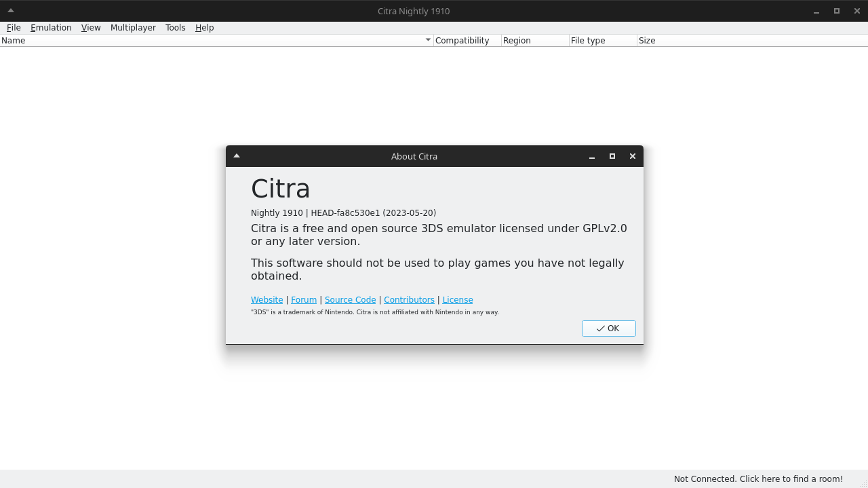The width and height of the screenshot is (868, 488).
Task: Open the Tools menu
Action: pos(176,28)
